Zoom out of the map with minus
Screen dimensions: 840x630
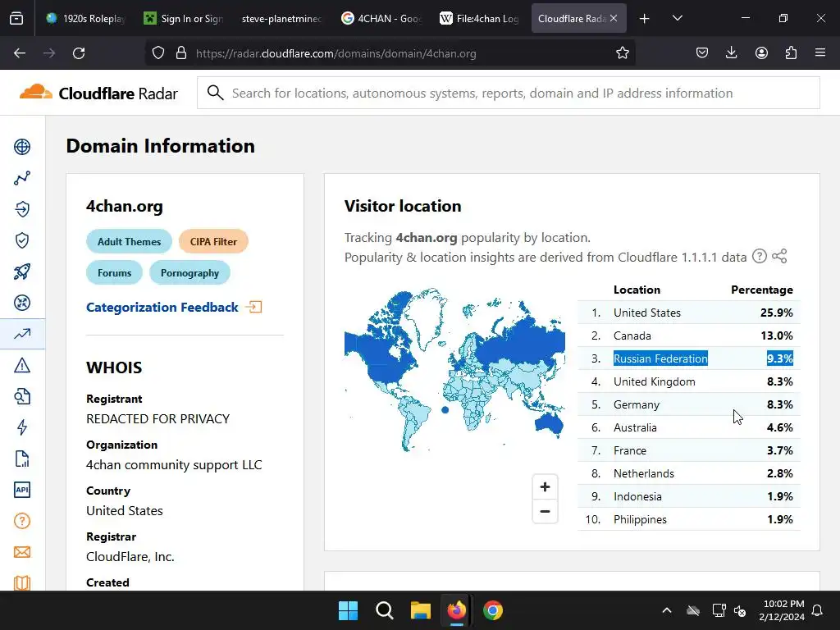tap(545, 512)
